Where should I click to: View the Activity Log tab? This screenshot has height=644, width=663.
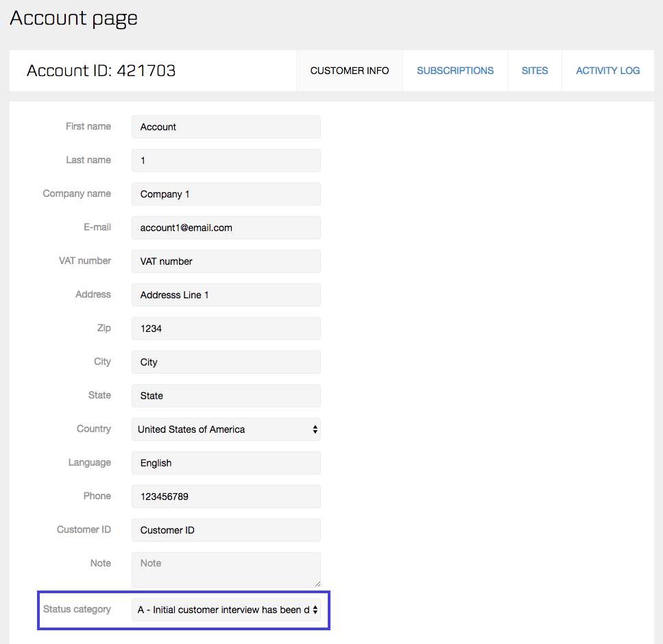tap(607, 71)
